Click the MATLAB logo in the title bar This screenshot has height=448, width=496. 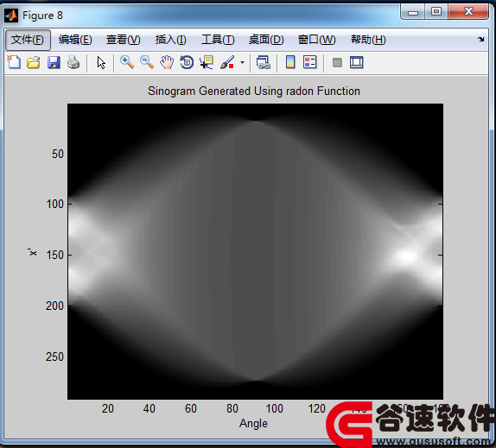[x=11, y=16]
